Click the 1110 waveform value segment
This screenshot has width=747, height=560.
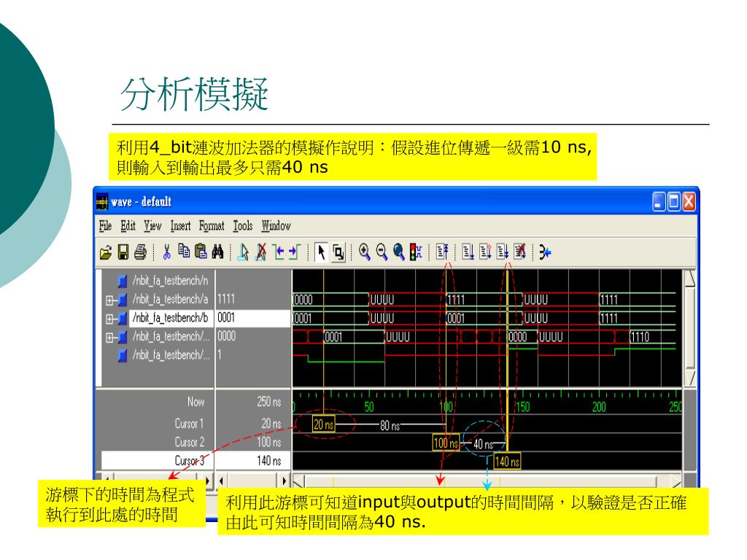(x=640, y=337)
